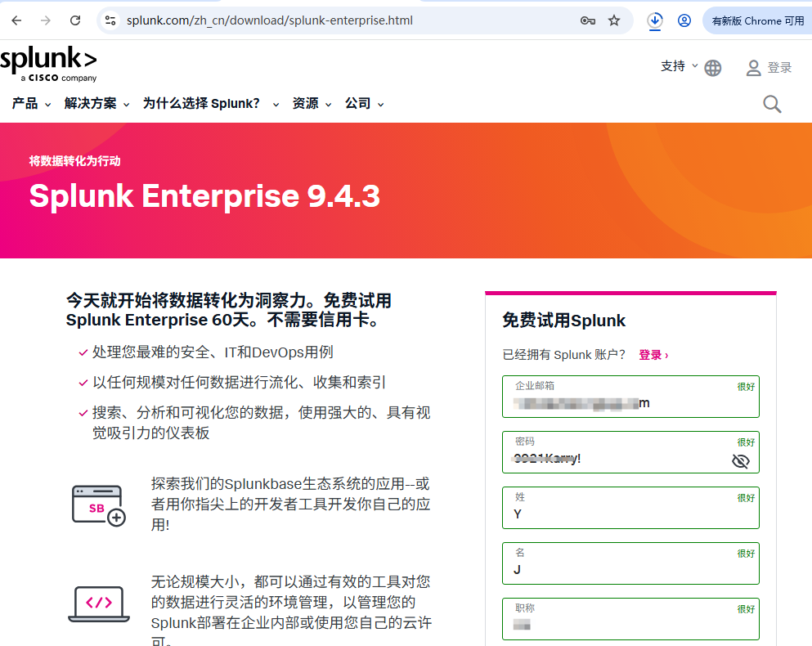Viewport: 812px width, 646px height.
Task: Click the 处理您最难的安全、IT和DevOps用例 bullet
Action: coord(213,352)
